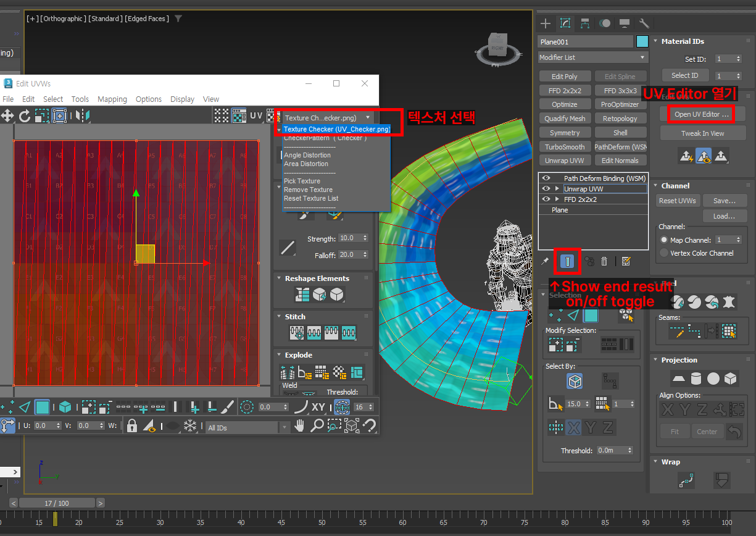Open the Modifier List dropdown
This screenshot has width=756, height=536.
coord(593,57)
